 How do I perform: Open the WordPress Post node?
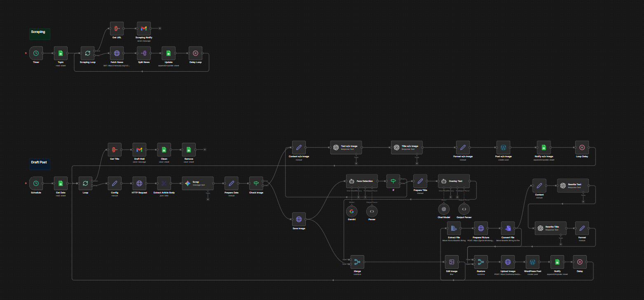(x=532, y=262)
